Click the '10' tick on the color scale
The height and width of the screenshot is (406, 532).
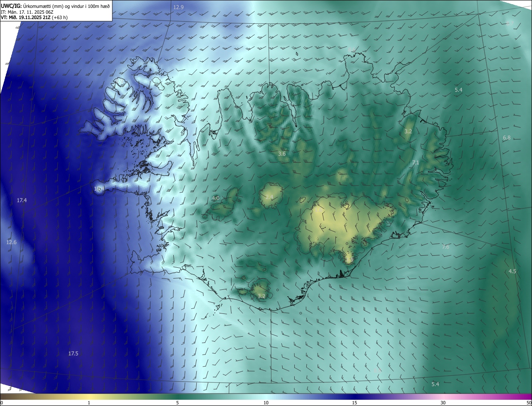(266, 403)
